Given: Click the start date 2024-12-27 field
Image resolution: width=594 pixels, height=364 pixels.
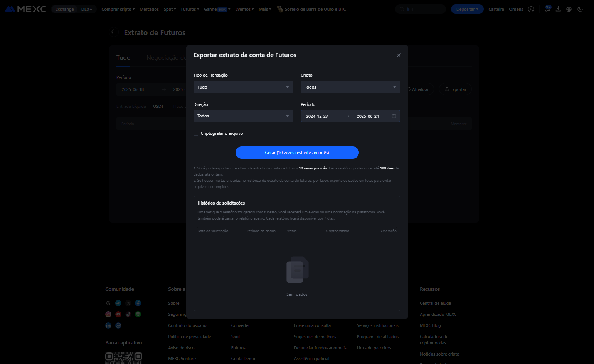Looking at the screenshot, I should click(317, 116).
